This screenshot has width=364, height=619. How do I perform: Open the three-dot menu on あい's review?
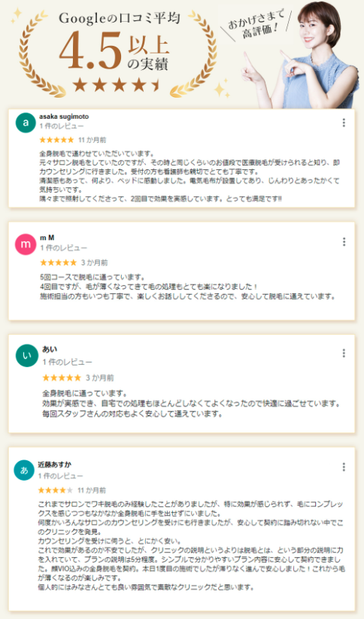[x=344, y=353]
